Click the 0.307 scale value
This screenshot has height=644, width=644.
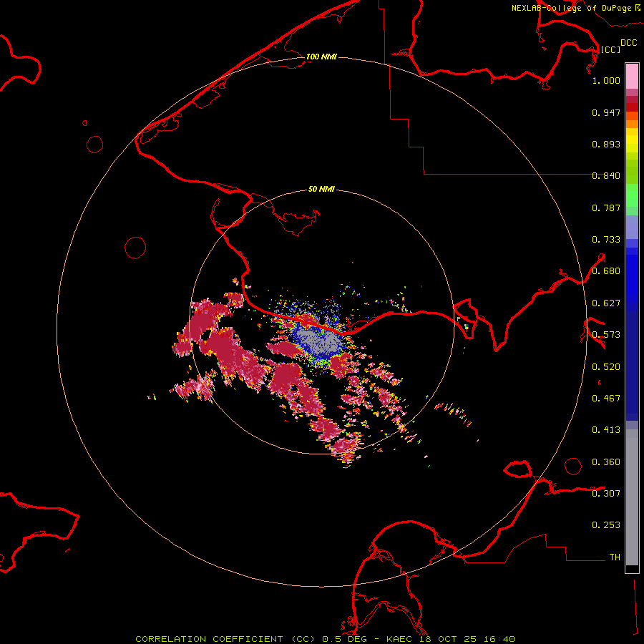[606, 494]
